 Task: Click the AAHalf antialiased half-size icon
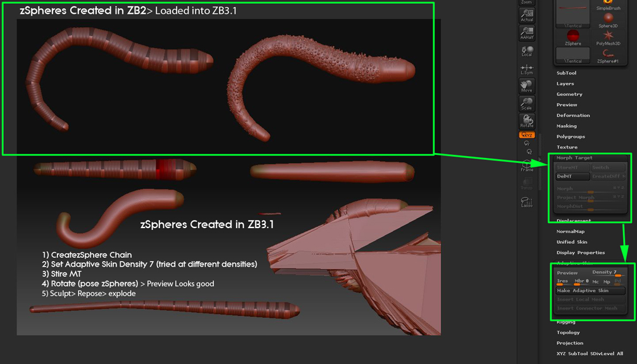click(x=527, y=33)
